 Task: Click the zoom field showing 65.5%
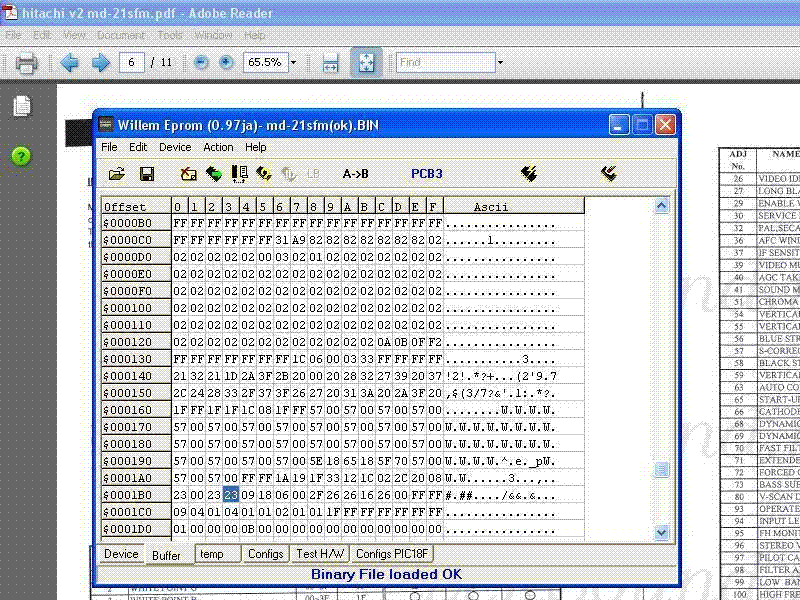coord(265,63)
